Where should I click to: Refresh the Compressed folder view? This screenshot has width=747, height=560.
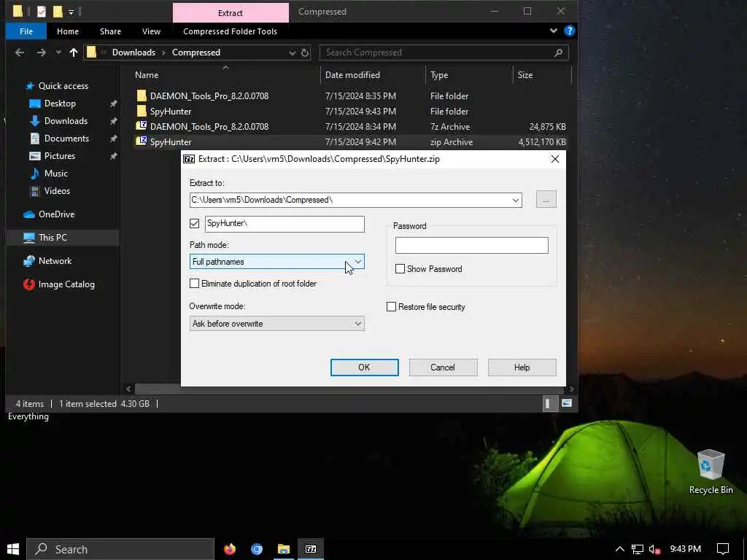(305, 52)
